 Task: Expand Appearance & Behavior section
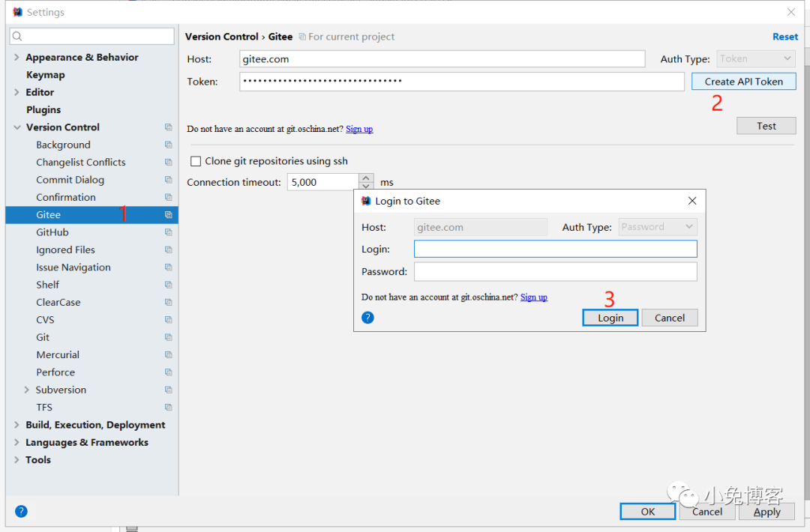[x=16, y=57]
